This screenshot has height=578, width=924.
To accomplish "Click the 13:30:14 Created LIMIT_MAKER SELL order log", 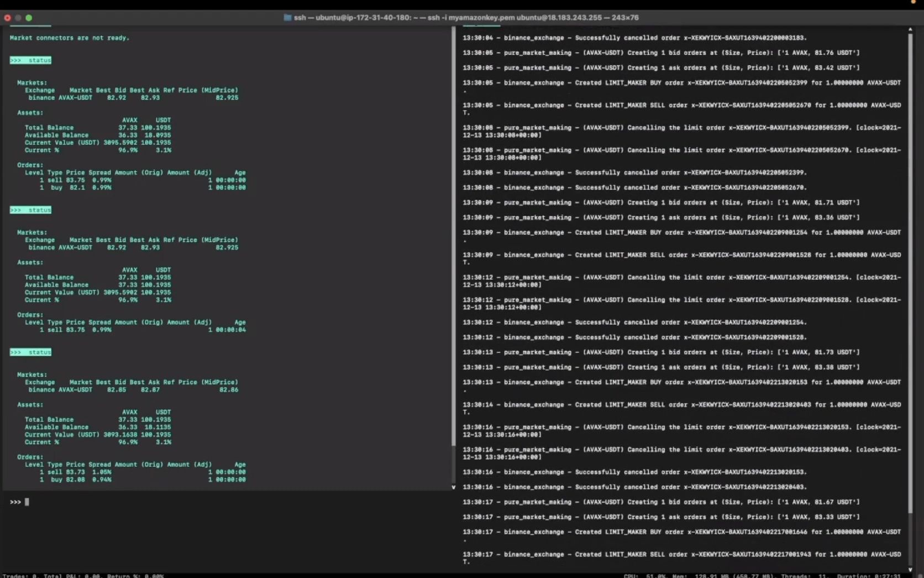I will coord(681,408).
